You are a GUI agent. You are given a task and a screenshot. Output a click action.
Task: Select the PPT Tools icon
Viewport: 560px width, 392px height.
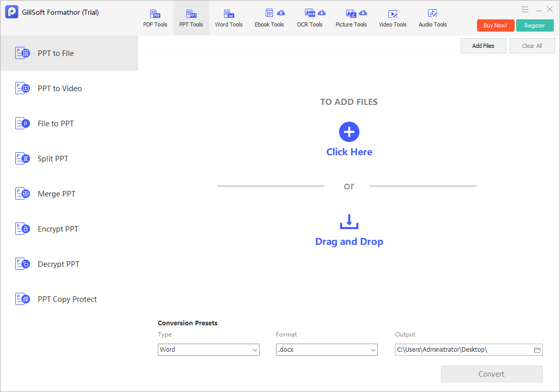click(x=191, y=14)
